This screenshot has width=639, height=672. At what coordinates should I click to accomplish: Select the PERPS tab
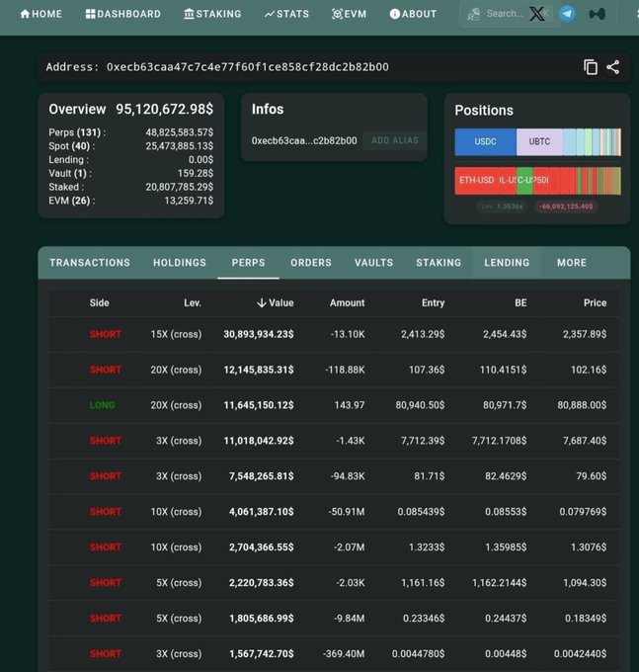(x=249, y=263)
